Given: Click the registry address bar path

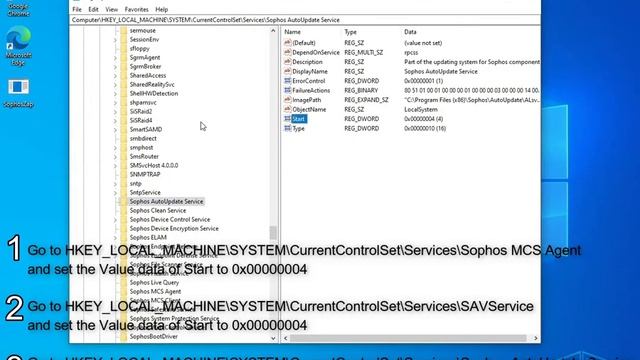Looking at the screenshot, I should coord(205,20).
